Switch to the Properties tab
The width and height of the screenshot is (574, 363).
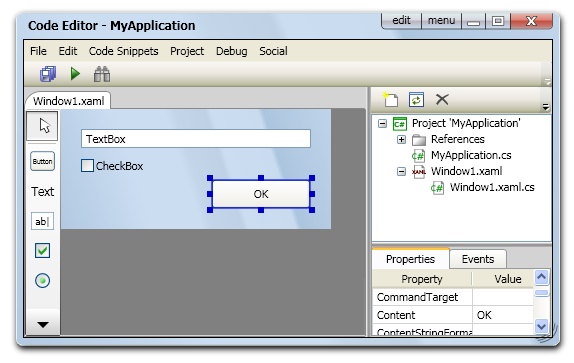(x=410, y=259)
